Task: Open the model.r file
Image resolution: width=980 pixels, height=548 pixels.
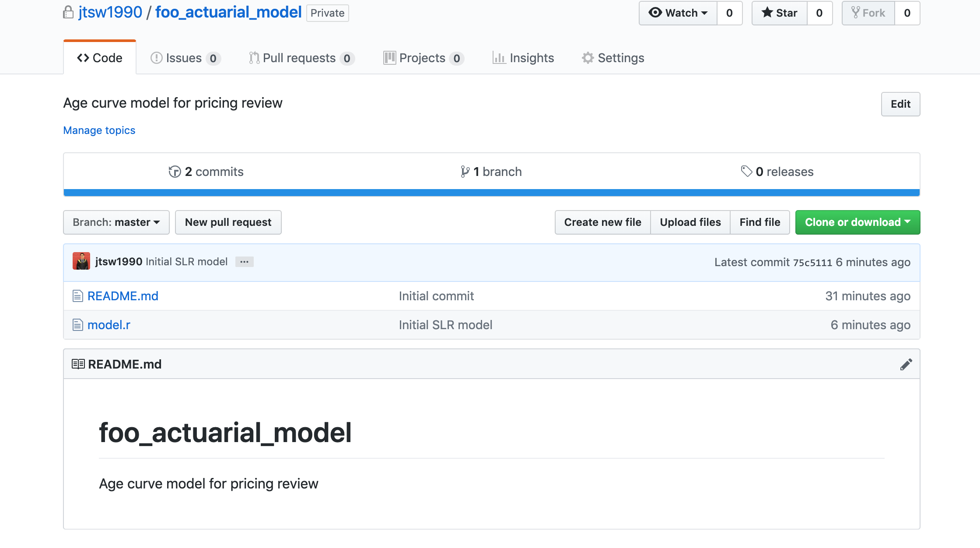Action: click(x=109, y=325)
